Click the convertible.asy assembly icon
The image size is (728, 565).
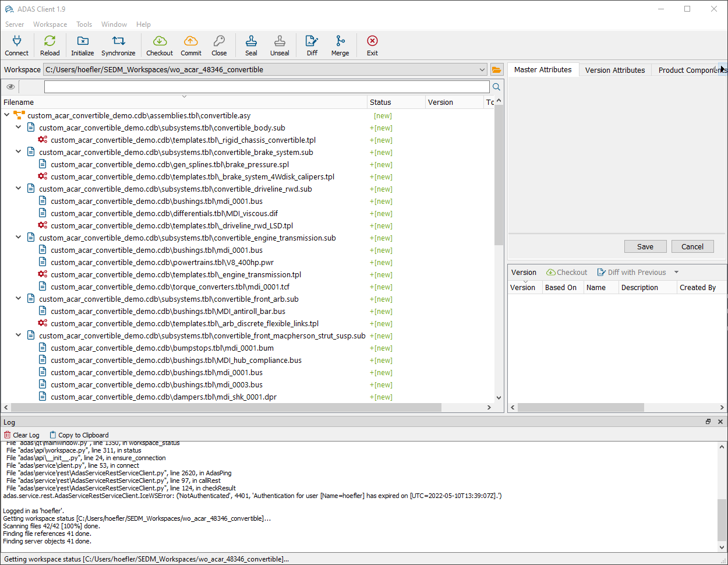coord(19,115)
